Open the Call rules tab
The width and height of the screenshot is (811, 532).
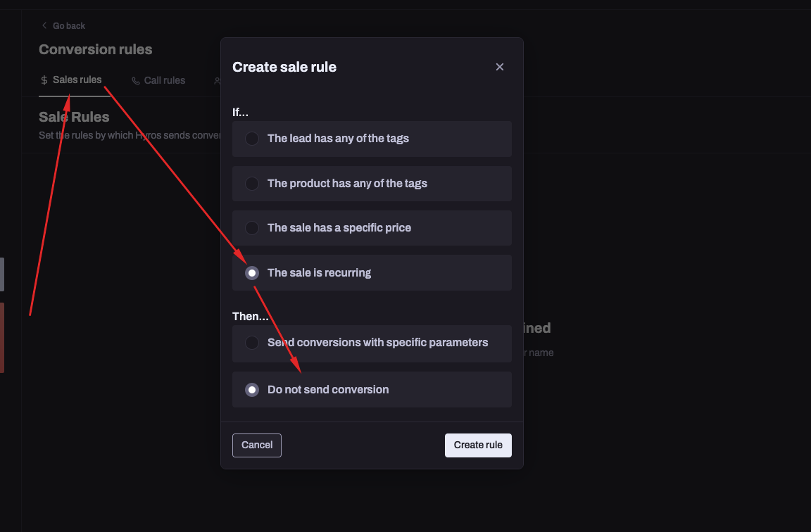[x=163, y=80]
